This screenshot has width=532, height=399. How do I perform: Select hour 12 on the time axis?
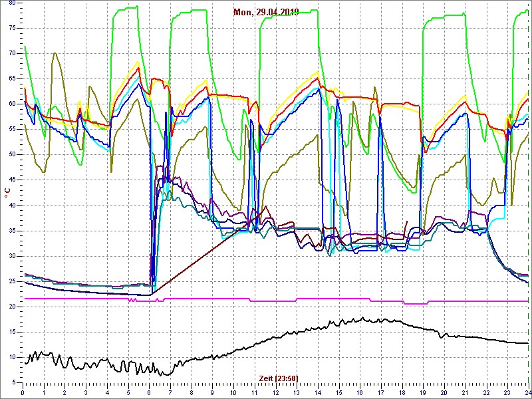[275, 392]
